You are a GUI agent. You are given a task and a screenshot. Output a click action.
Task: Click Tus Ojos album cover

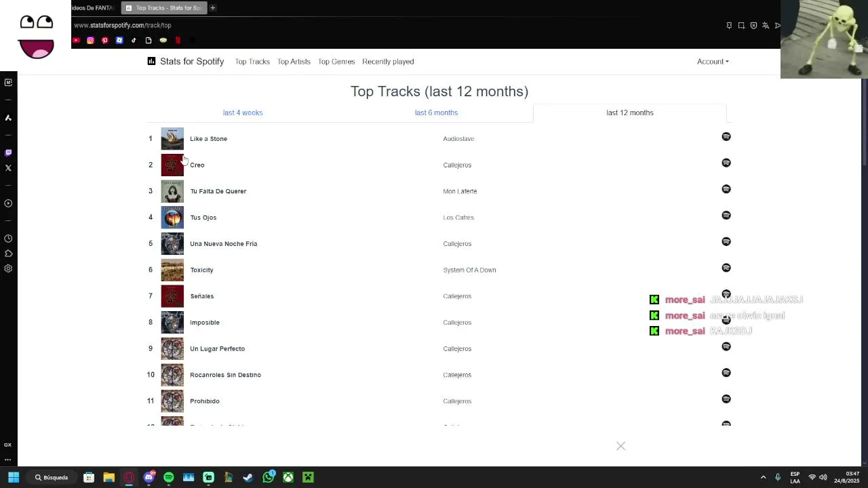pos(172,218)
